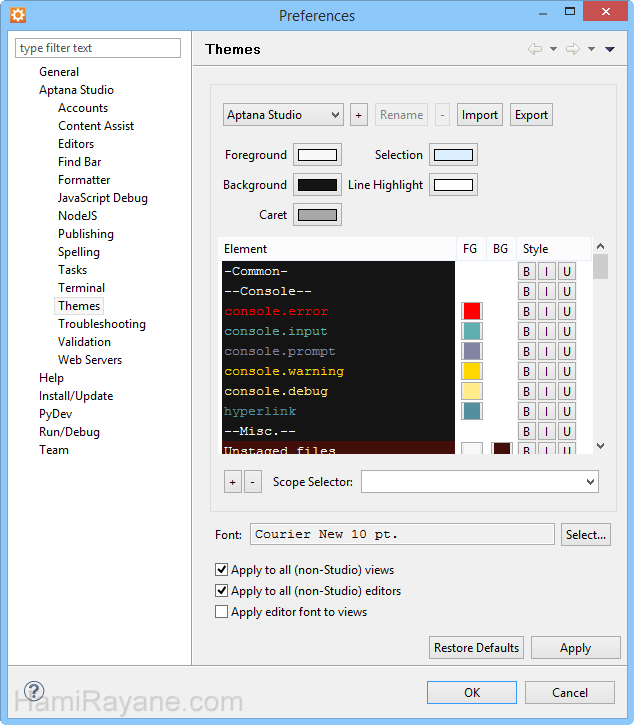Toggle italic for --Misc.-- row
The image size is (634, 725).
point(546,431)
